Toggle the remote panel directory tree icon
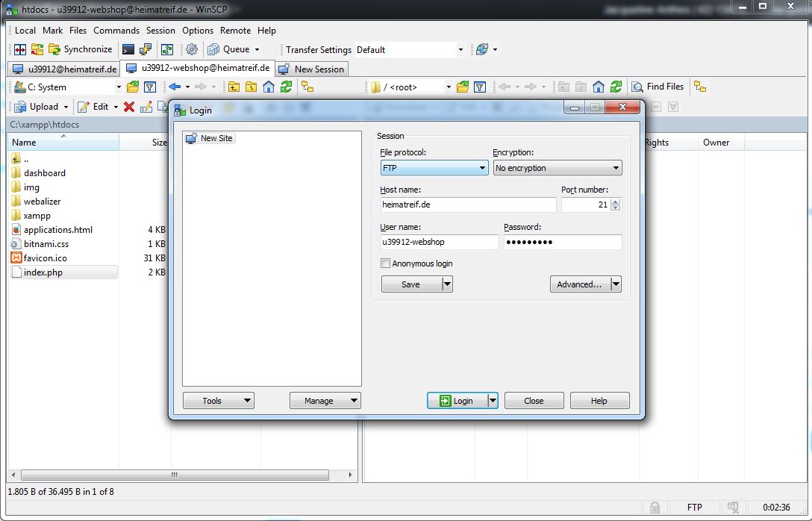The height and width of the screenshot is (521, 812). click(700, 87)
